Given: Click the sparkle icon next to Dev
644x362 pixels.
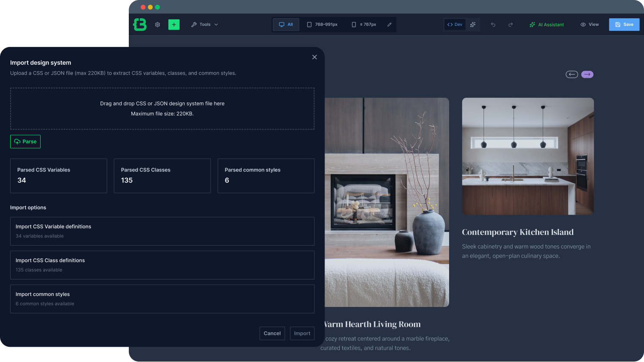Looking at the screenshot, I should pos(473,25).
